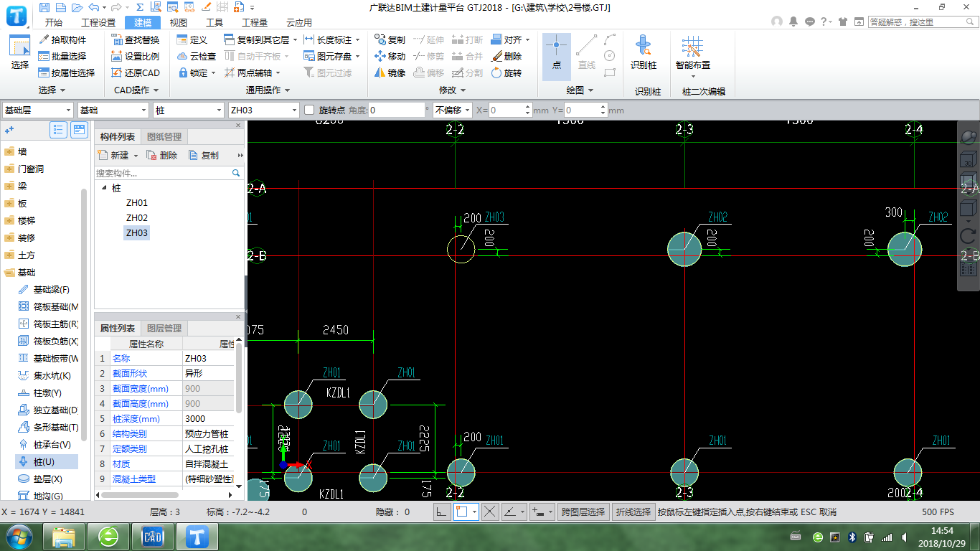Toggle the 旋转点 checkbox
Screen dimensions: 980x551
pos(310,110)
